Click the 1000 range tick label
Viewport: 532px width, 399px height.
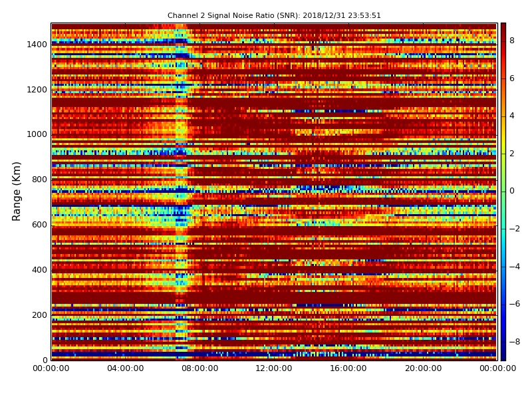pos(37,134)
